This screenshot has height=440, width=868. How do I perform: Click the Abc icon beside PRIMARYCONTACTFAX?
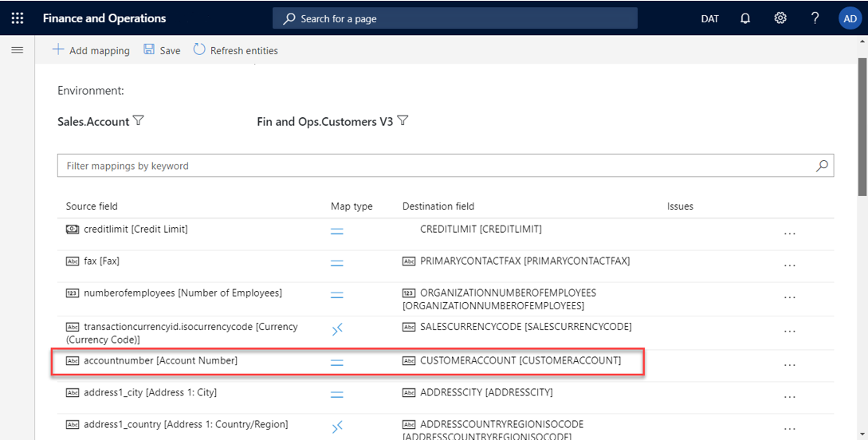pos(409,261)
